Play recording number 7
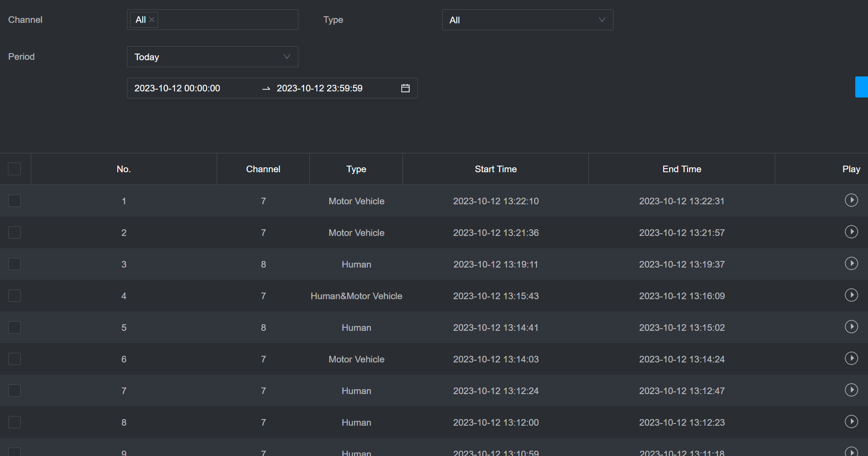Screen dimensions: 868x456 click(851, 390)
